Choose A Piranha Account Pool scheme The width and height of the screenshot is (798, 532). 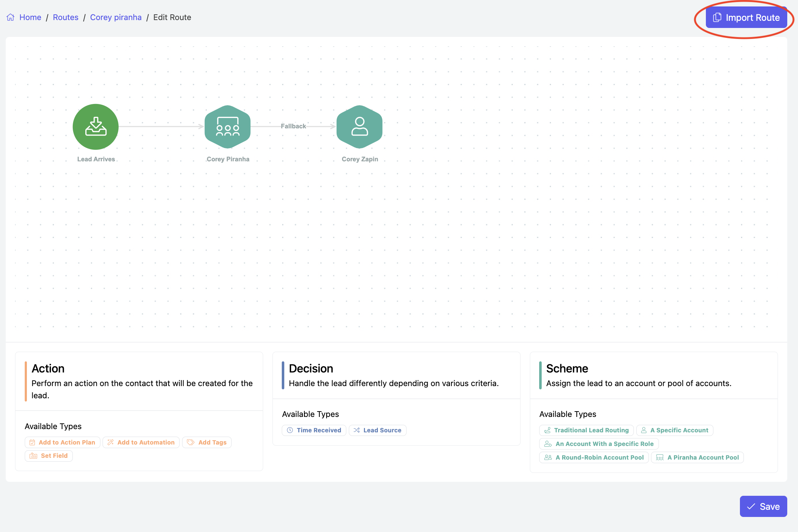pyautogui.click(x=698, y=457)
